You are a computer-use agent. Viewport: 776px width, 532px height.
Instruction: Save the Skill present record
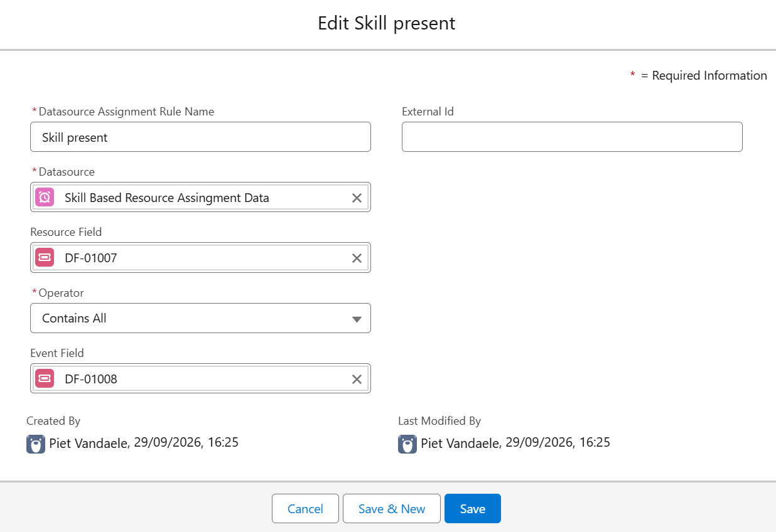[x=473, y=509]
